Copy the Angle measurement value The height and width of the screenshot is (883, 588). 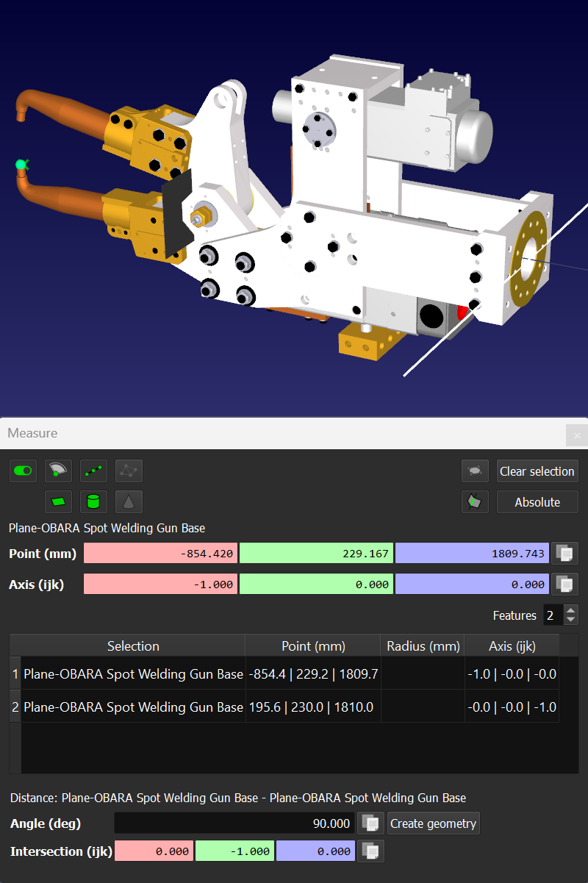[x=370, y=823]
